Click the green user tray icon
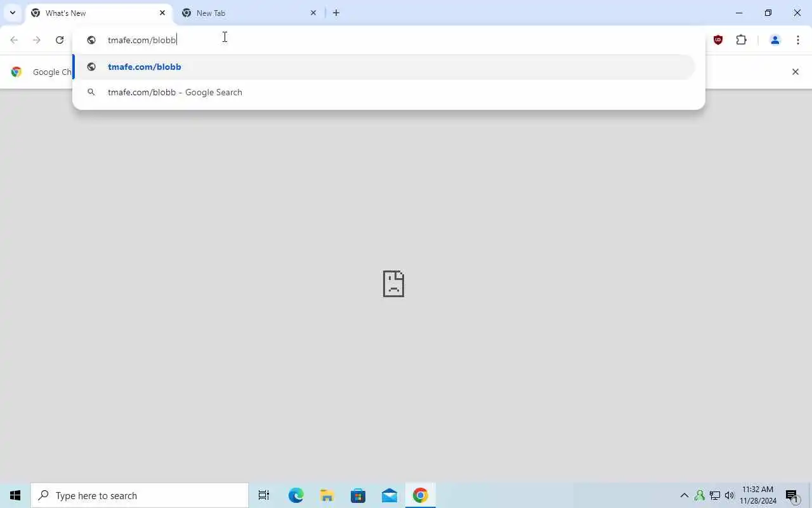 pos(700,495)
